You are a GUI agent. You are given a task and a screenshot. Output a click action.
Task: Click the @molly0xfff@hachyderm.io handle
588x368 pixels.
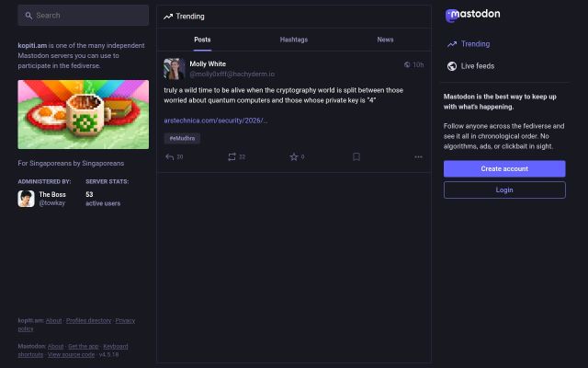pos(232,74)
